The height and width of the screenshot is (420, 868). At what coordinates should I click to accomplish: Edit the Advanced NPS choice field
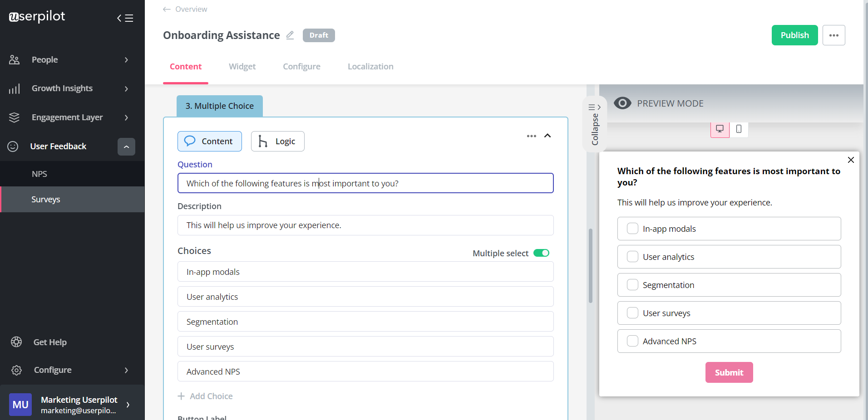click(x=365, y=371)
